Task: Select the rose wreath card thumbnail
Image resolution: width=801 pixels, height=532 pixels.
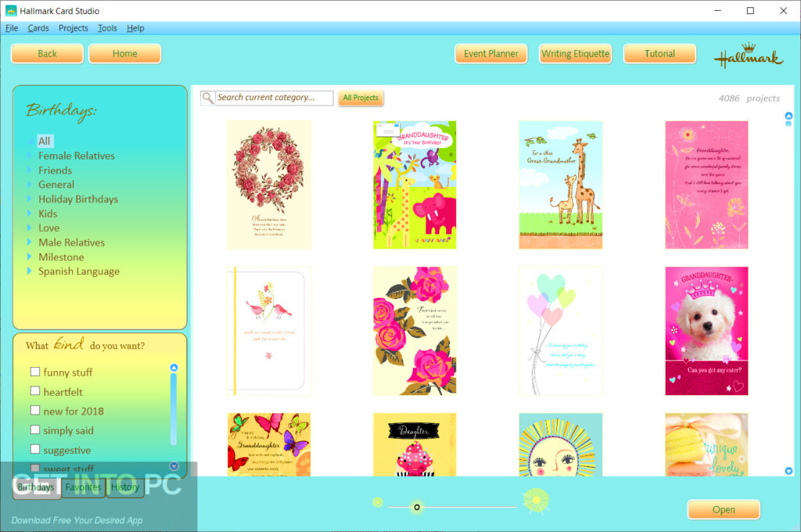Action: (269, 185)
